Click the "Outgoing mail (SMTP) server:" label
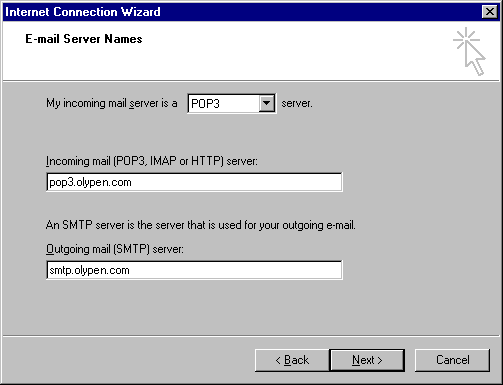 (x=115, y=249)
